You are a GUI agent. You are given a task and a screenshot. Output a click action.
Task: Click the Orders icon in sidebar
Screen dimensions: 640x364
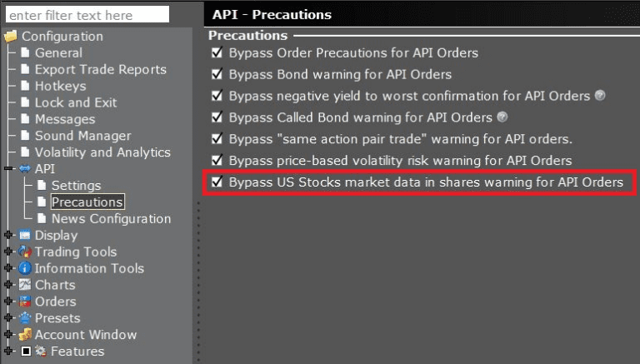coord(24,302)
